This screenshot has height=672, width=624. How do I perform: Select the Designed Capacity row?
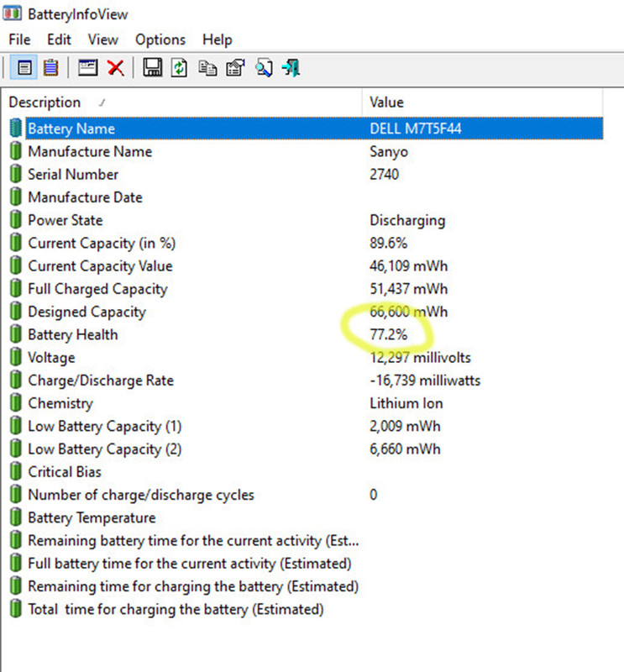point(306,312)
